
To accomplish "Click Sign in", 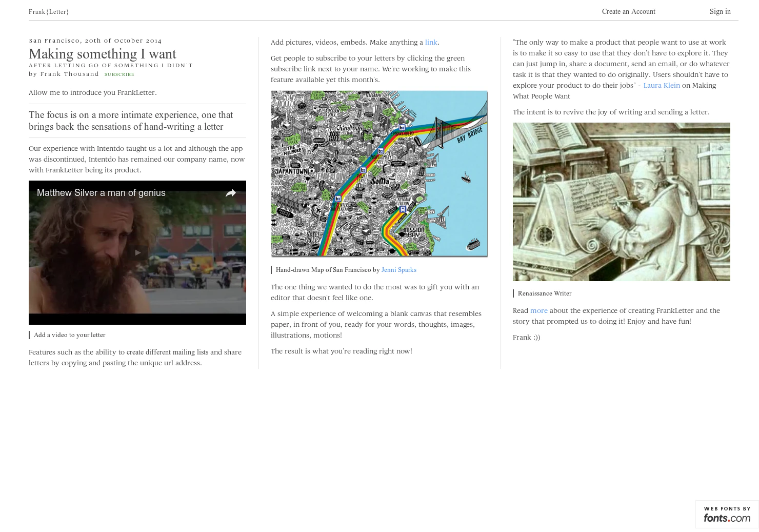I will tap(720, 11).
